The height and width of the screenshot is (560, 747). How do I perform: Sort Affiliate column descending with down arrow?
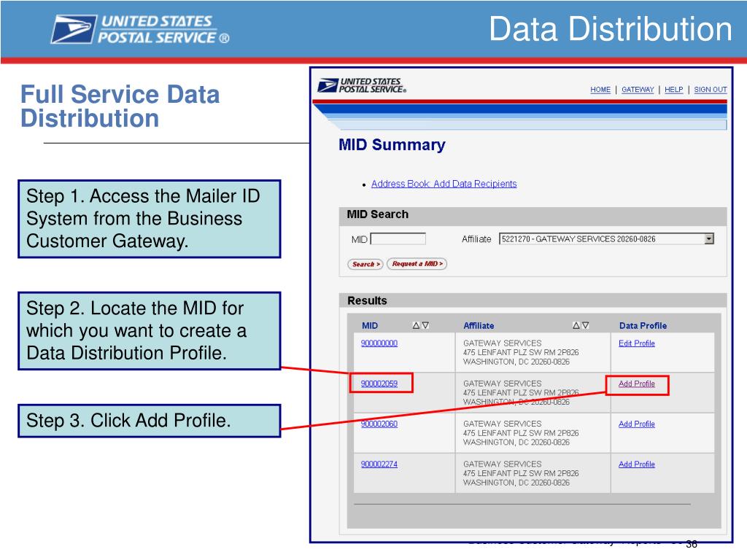point(586,326)
